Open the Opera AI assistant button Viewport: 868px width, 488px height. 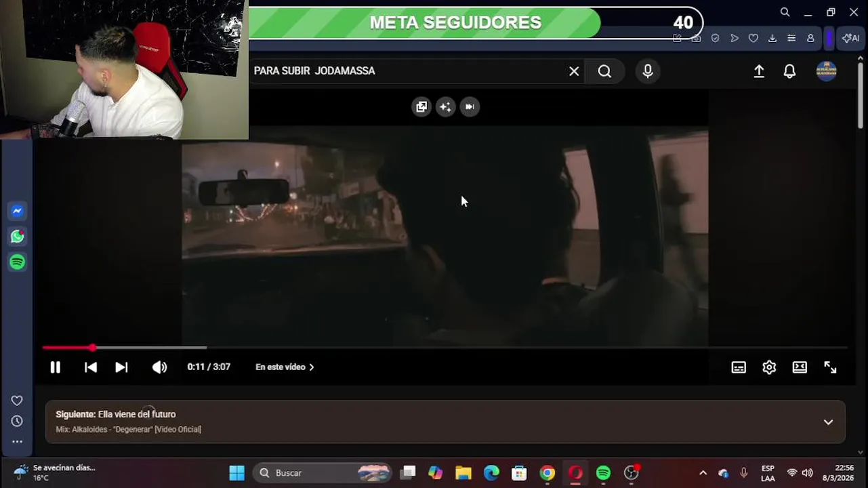click(850, 39)
